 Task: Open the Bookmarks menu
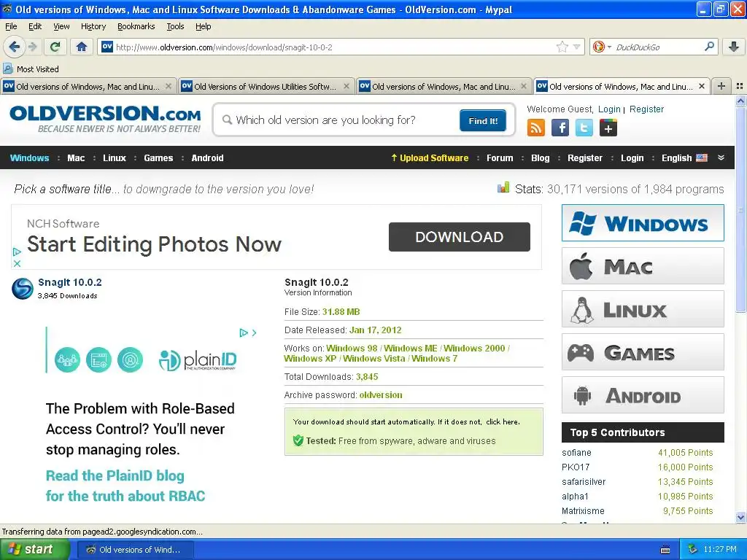[136, 26]
